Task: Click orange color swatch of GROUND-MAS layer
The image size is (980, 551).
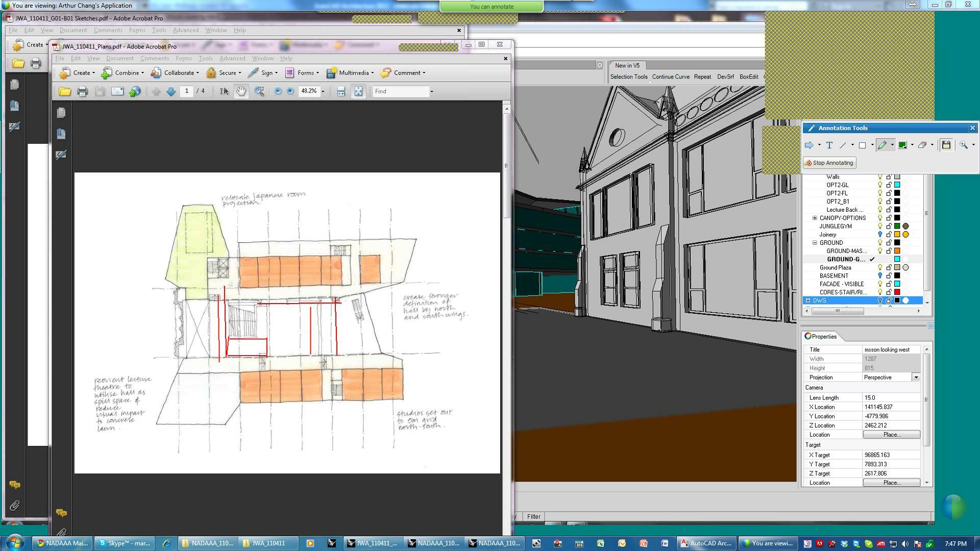Action: pyautogui.click(x=897, y=251)
